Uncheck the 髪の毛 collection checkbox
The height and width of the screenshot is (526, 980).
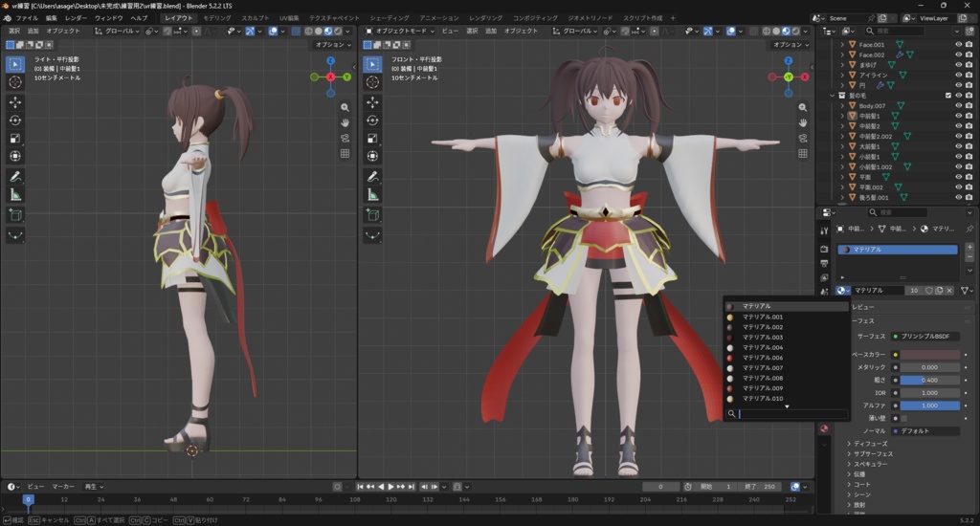(x=948, y=96)
